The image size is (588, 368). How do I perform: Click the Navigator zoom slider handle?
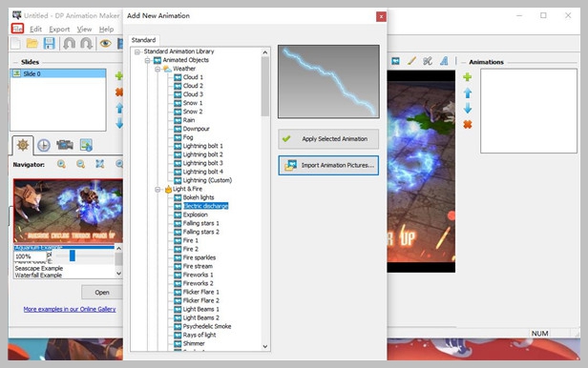tap(73, 256)
